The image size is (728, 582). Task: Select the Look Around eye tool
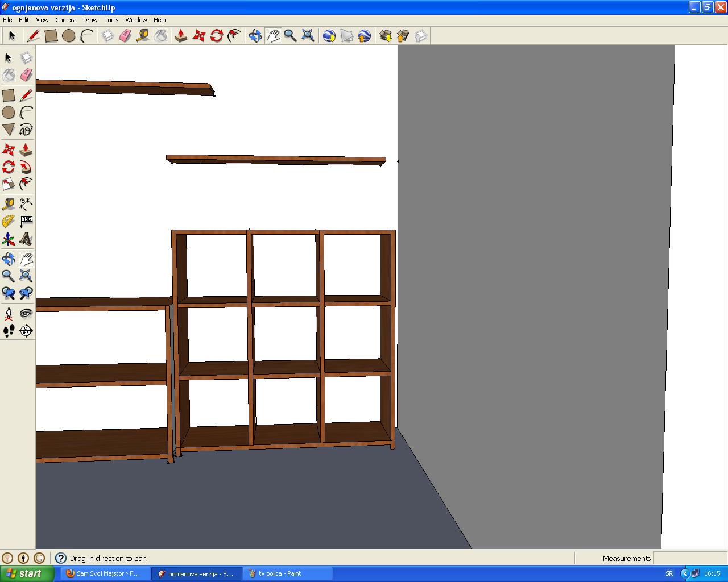(x=26, y=313)
